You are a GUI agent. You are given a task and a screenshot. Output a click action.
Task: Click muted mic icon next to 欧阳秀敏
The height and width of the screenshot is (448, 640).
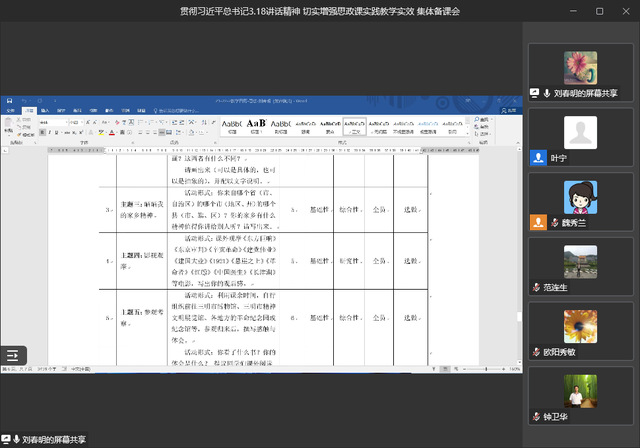[536, 352]
